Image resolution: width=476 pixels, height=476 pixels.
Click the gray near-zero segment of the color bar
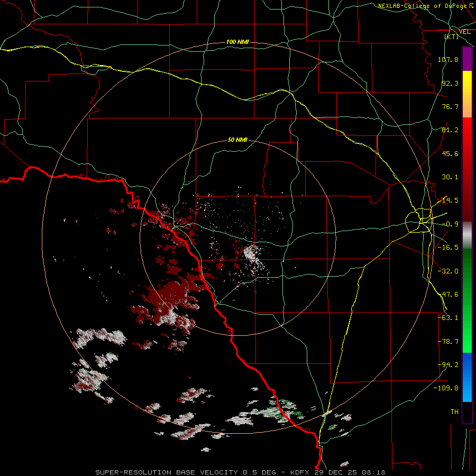467,235
